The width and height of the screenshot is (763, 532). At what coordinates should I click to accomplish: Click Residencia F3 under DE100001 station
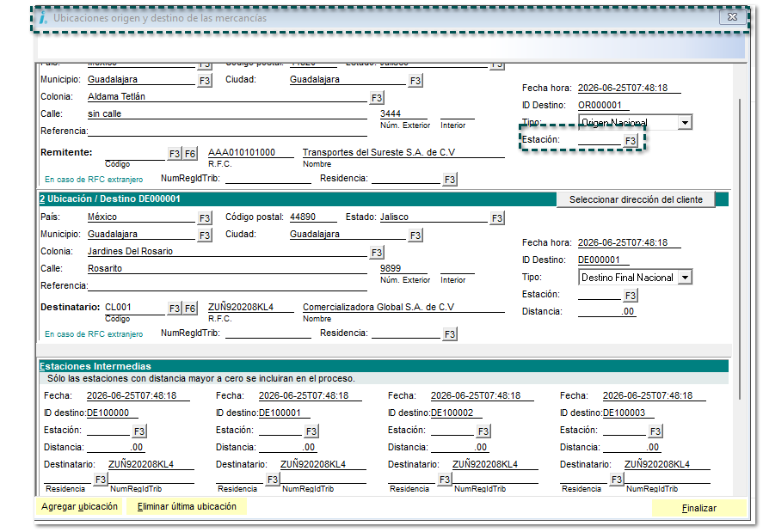click(x=273, y=480)
